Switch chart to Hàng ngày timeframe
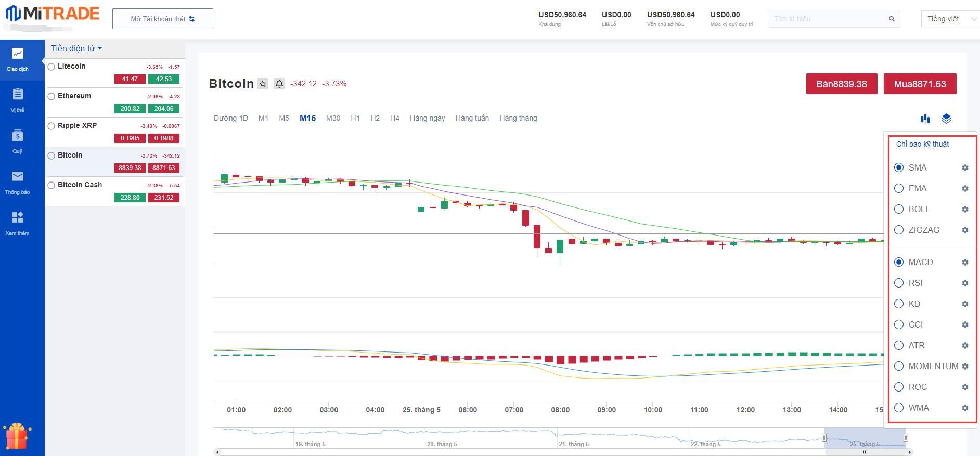 click(428, 118)
